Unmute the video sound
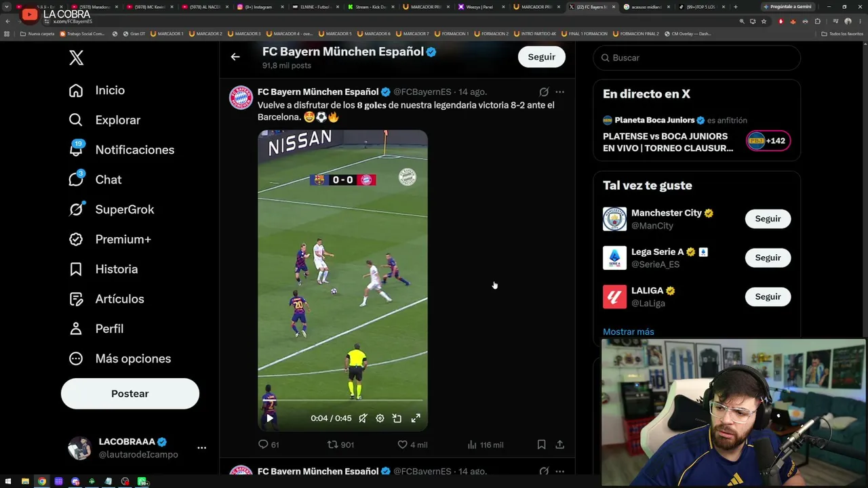The height and width of the screenshot is (488, 868). coord(363,418)
